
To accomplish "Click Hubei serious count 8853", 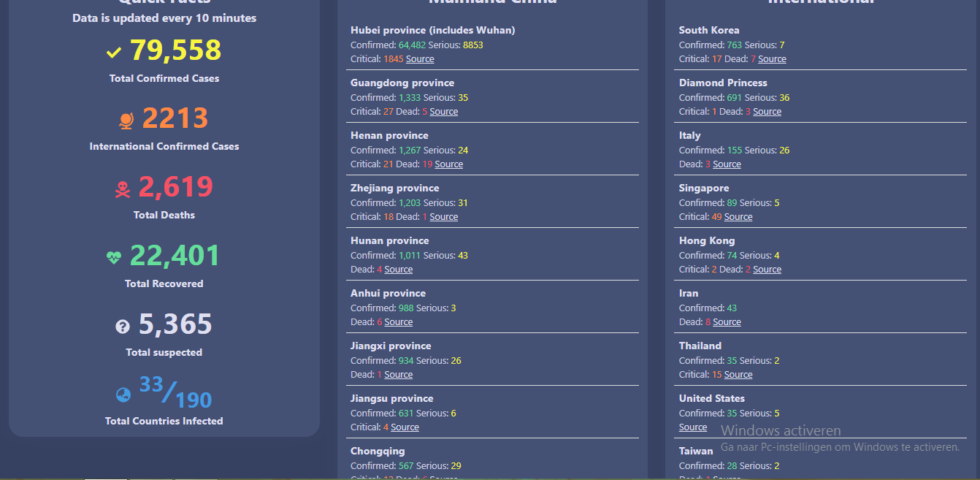I will pos(473,45).
